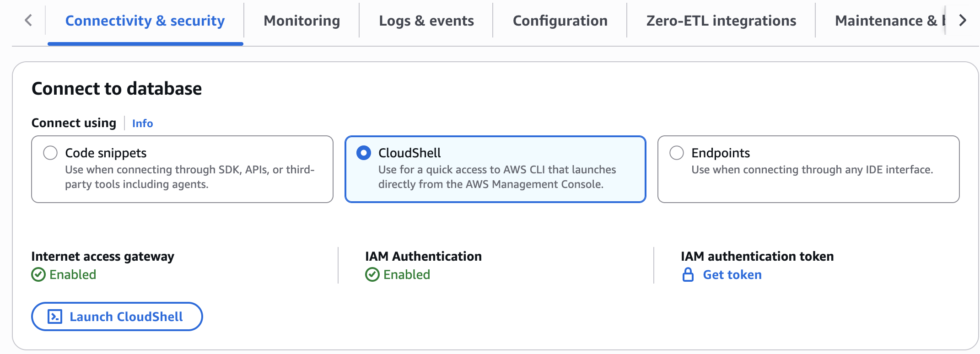Image resolution: width=980 pixels, height=354 pixels.
Task: Click the CloudShell option card
Action: click(495, 169)
